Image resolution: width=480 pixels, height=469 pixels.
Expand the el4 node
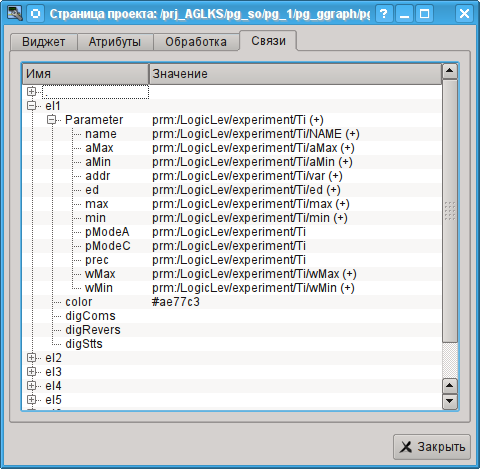31,386
